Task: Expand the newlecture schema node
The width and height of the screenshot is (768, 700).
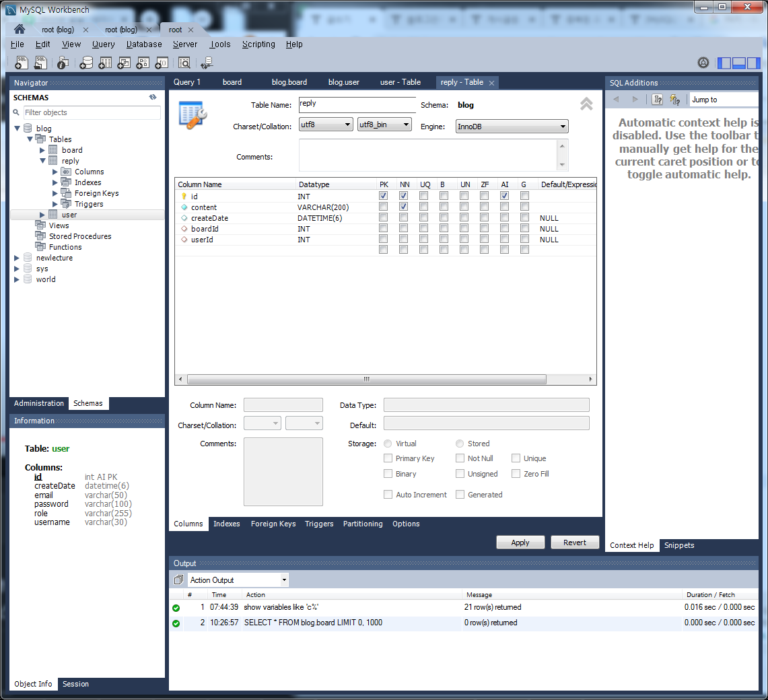Action: click(x=17, y=258)
